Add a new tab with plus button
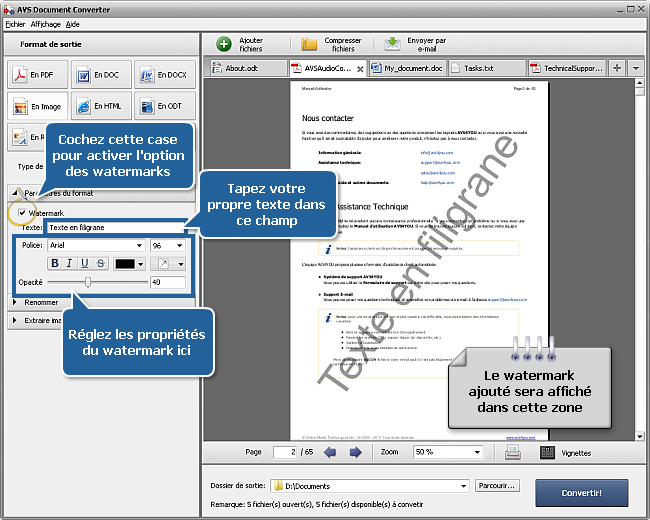Screen dimensions: 650x520 [x=617, y=68]
